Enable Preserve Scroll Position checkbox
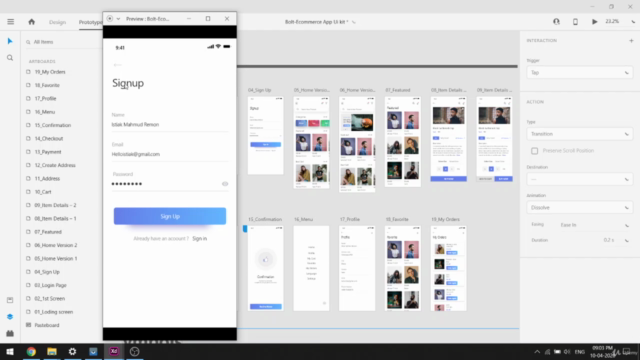 (x=534, y=151)
